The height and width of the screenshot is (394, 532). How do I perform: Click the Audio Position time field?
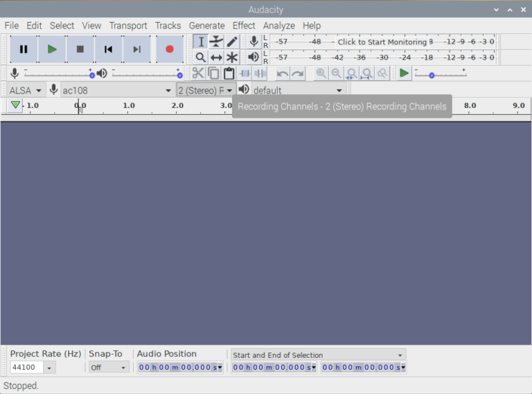click(x=180, y=368)
